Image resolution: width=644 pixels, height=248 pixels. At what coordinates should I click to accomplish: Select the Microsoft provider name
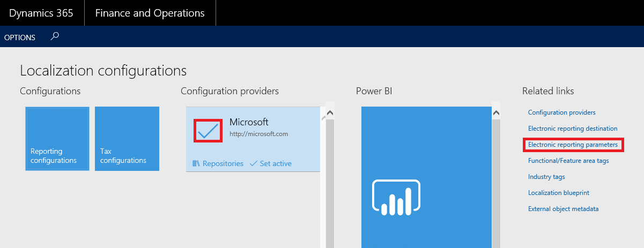249,122
